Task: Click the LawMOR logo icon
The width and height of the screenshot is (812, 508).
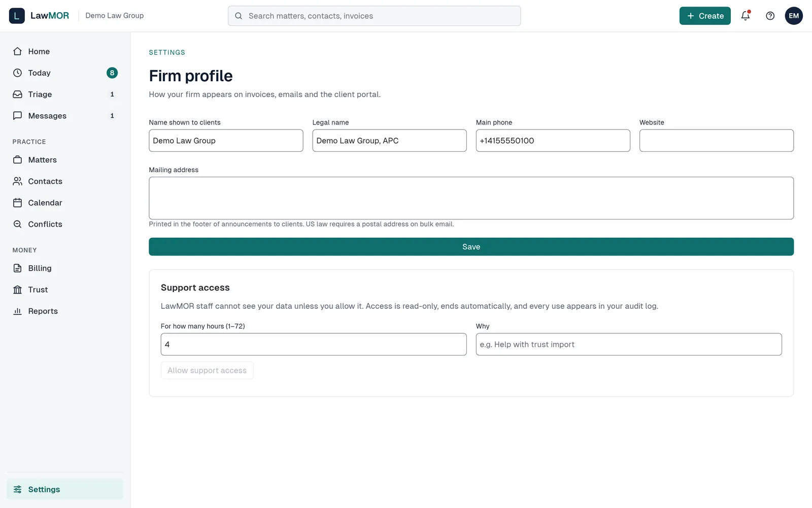Action: (x=17, y=16)
